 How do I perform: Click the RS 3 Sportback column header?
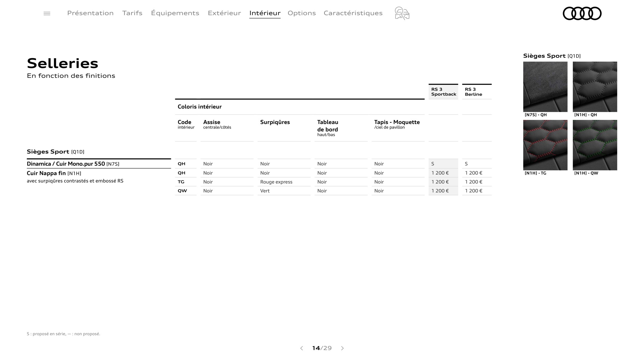click(x=443, y=92)
